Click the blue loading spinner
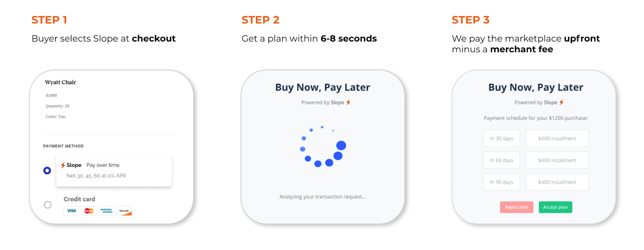644x250 pixels. tap(323, 146)
